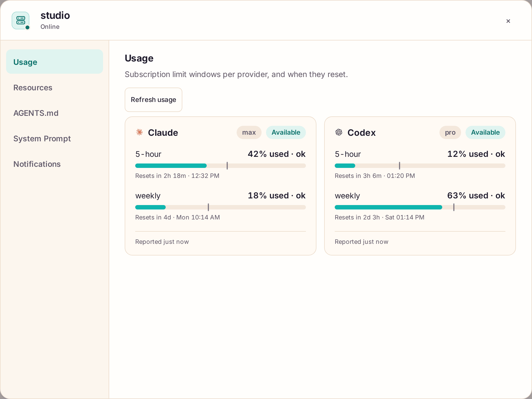
Task: Click the Codex knot logo
Action: [x=339, y=132]
